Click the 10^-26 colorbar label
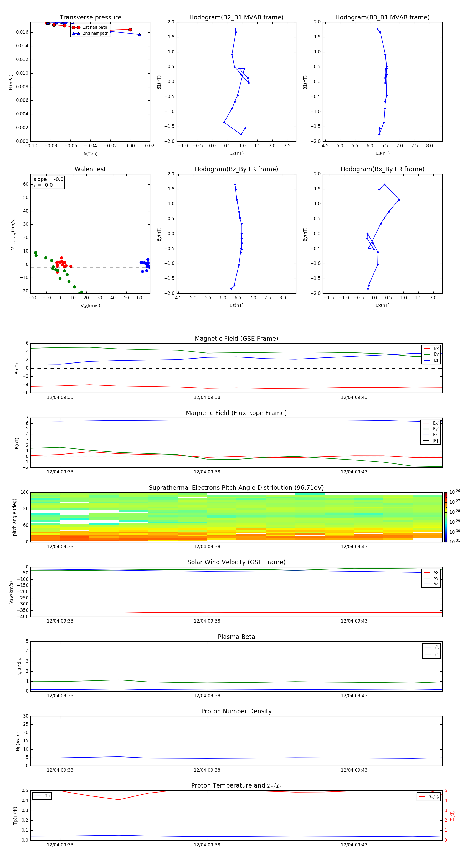473x868 pixels. 455,492
